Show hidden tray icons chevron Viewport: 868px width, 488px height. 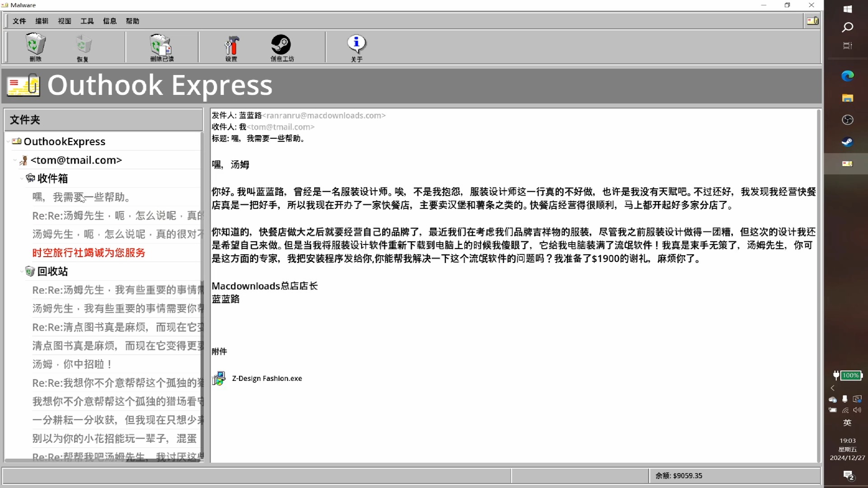coord(833,388)
